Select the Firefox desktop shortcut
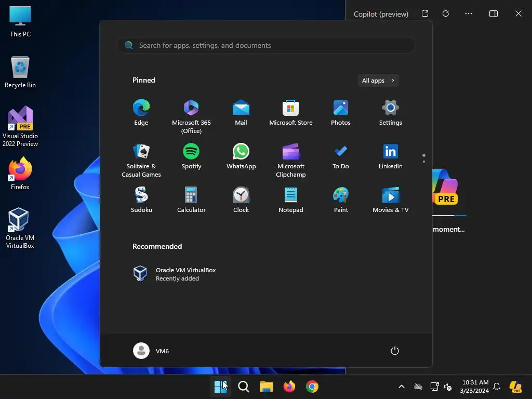Image resolution: width=532 pixels, height=399 pixels. coord(20,174)
